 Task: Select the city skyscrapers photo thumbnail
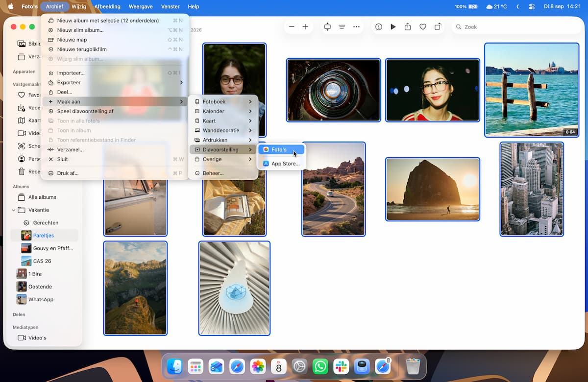(x=532, y=189)
